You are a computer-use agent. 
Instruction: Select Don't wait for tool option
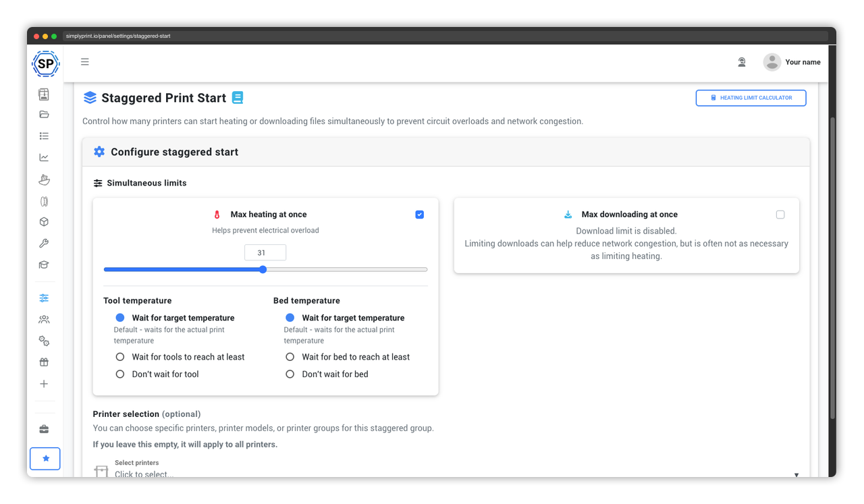click(x=120, y=374)
